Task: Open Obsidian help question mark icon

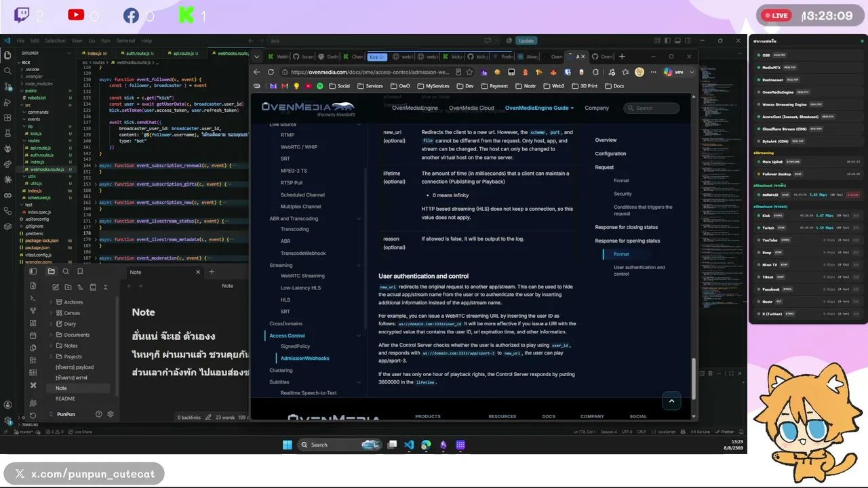Action: pyautogui.click(x=98, y=414)
